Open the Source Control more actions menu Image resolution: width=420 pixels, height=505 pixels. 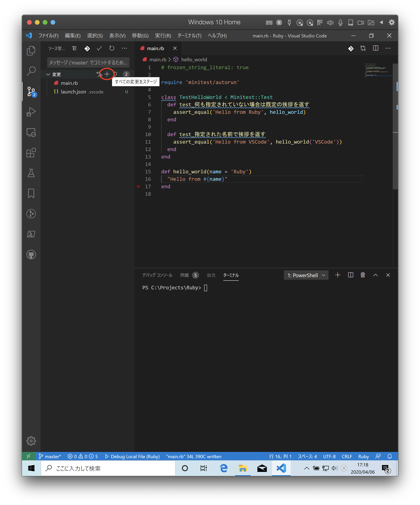point(124,48)
